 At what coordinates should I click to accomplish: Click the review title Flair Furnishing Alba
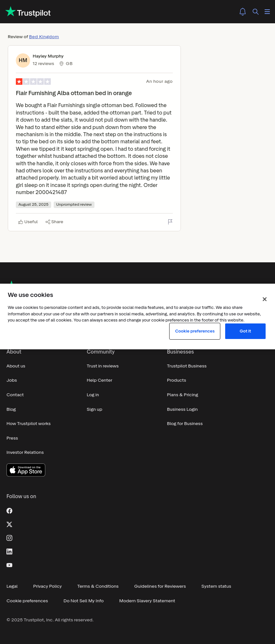pos(74,93)
